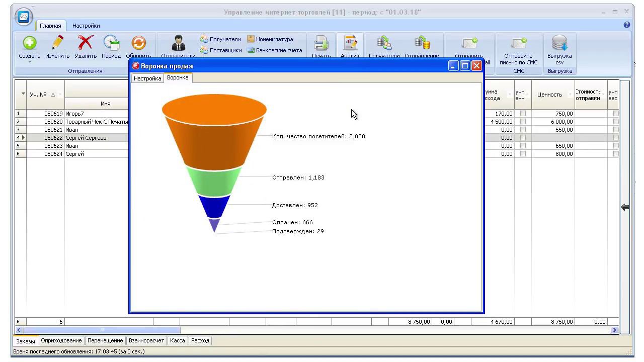Image resolution: width=644 pixels, height=362 pixels.
Task: Open the Период clock icon
Action: pos(111,43)
